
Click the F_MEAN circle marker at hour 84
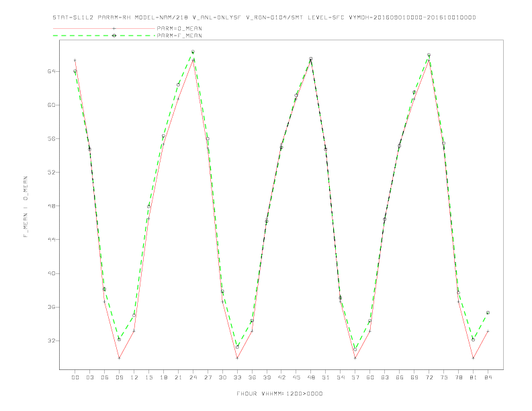click(488, 313)
